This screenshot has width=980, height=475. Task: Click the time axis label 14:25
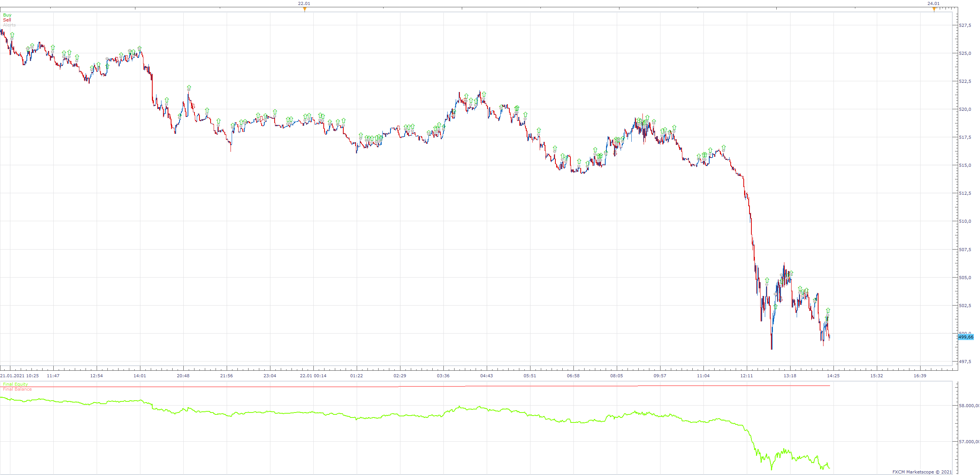833,376
